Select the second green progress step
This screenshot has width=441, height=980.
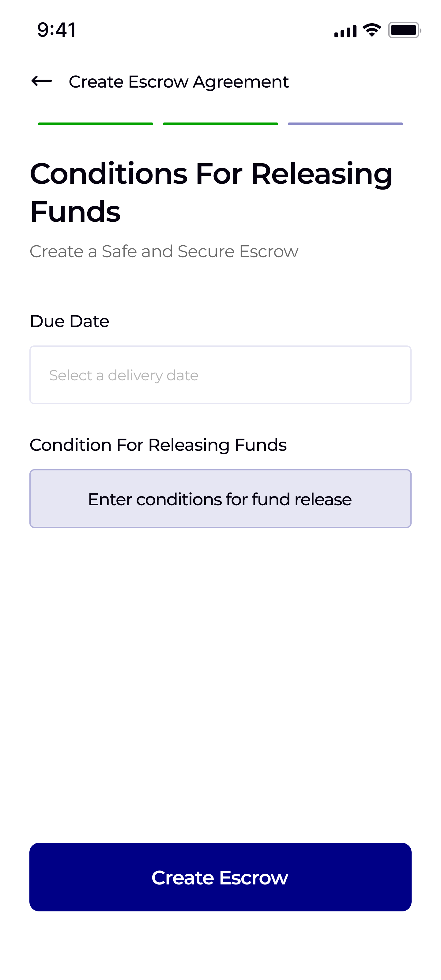pos(220,124)
